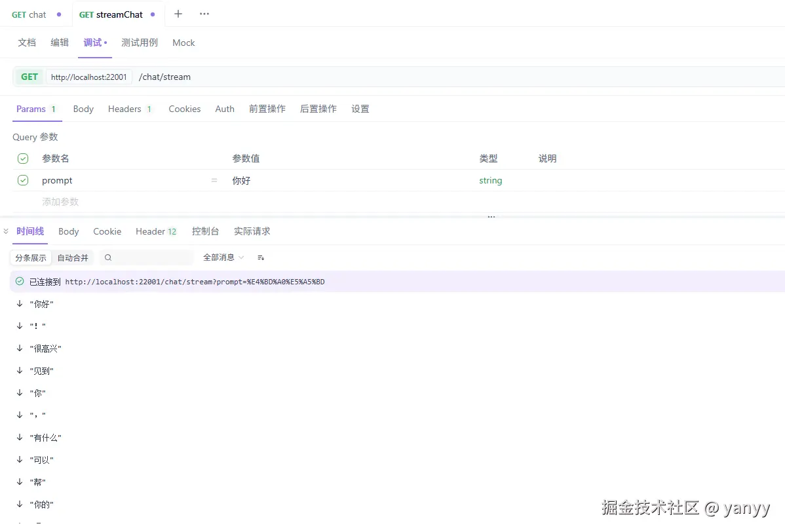Select the Auth request tab
The width and height of the screenshot is (785, 532).
pos(225,109)
